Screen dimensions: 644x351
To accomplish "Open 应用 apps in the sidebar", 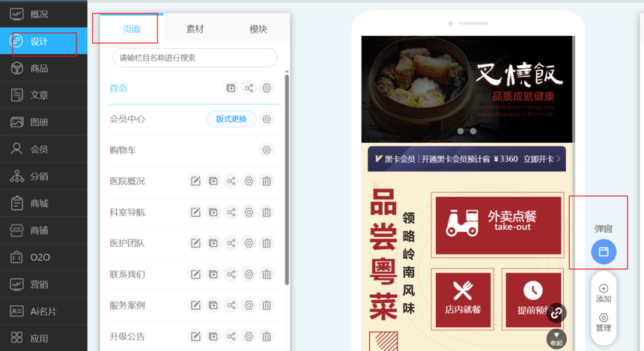I will point(43,338).
